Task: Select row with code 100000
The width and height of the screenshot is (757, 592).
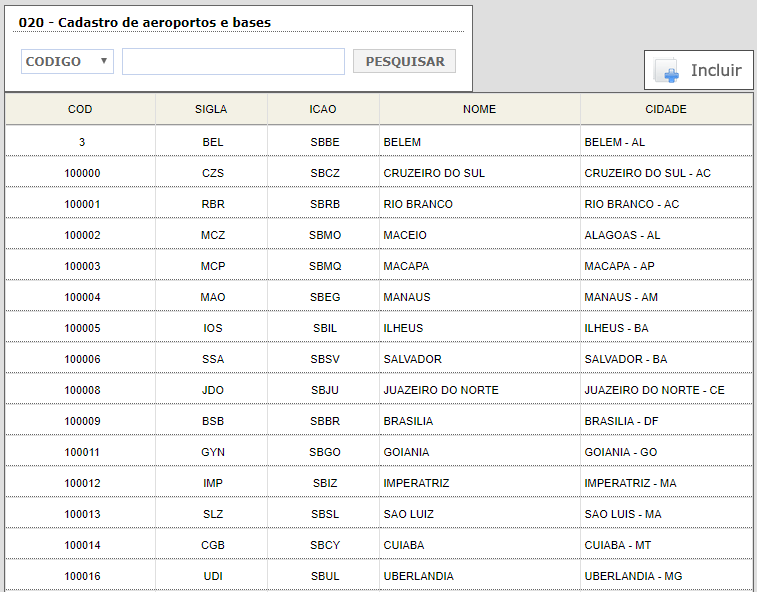Action: coord(82,173)
